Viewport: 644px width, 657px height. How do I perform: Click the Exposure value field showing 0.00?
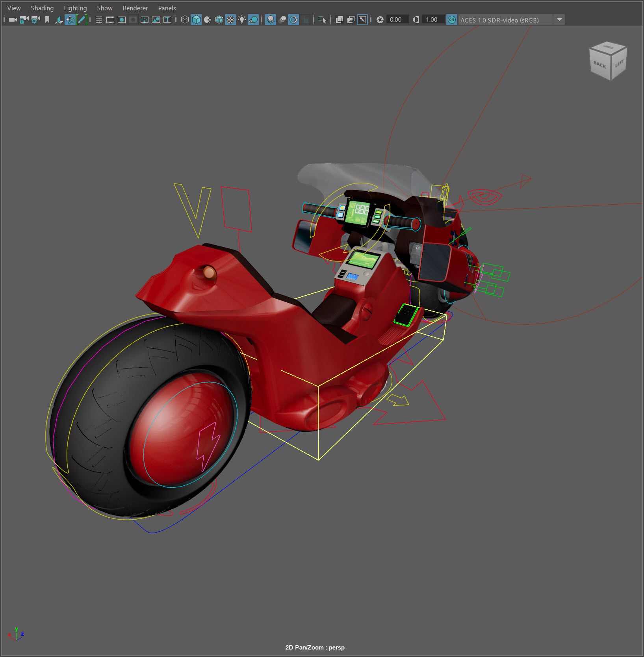pos(396,20)
